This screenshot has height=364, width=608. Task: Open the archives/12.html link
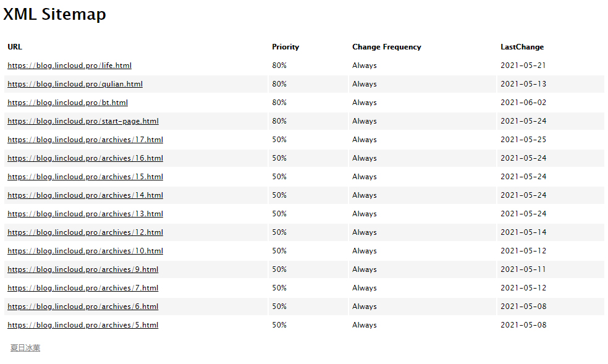click(85, 232)
